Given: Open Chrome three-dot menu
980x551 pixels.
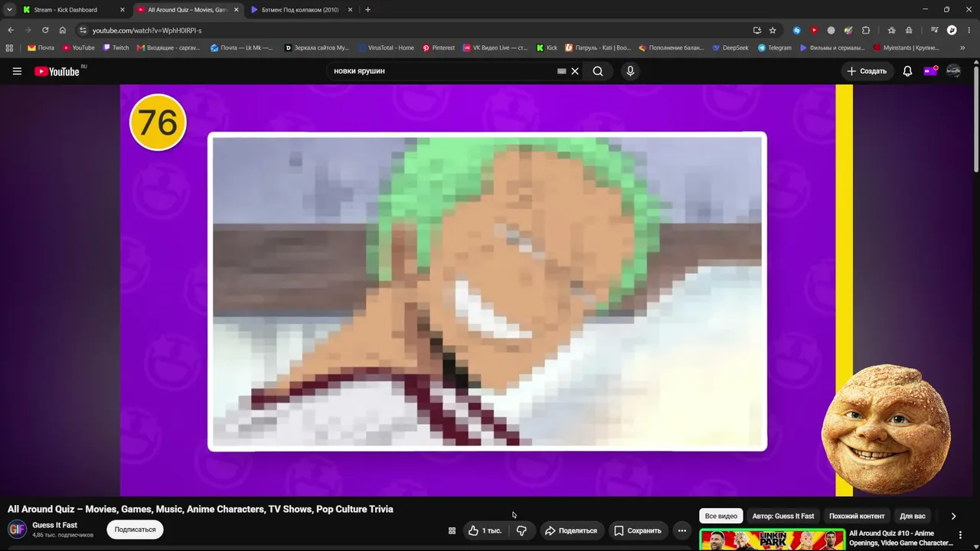Looking at the screenshot, I should (969, 30).
